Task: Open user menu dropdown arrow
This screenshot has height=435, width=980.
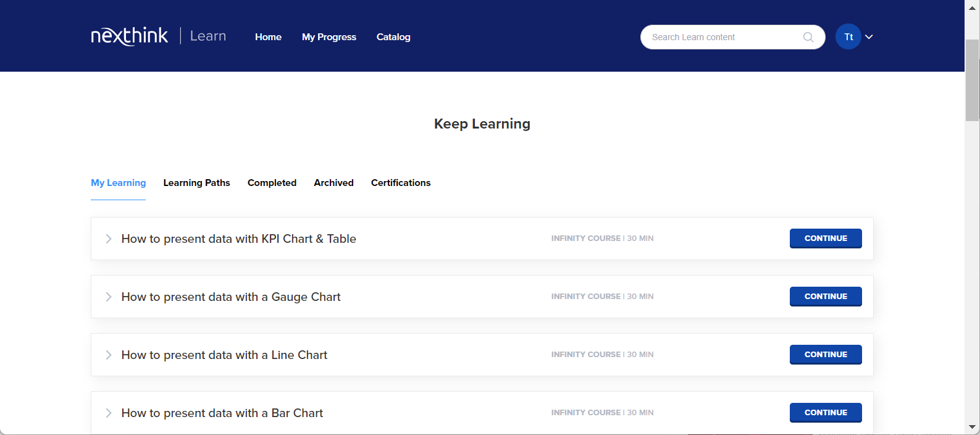Action: click(x=869, y=37)
